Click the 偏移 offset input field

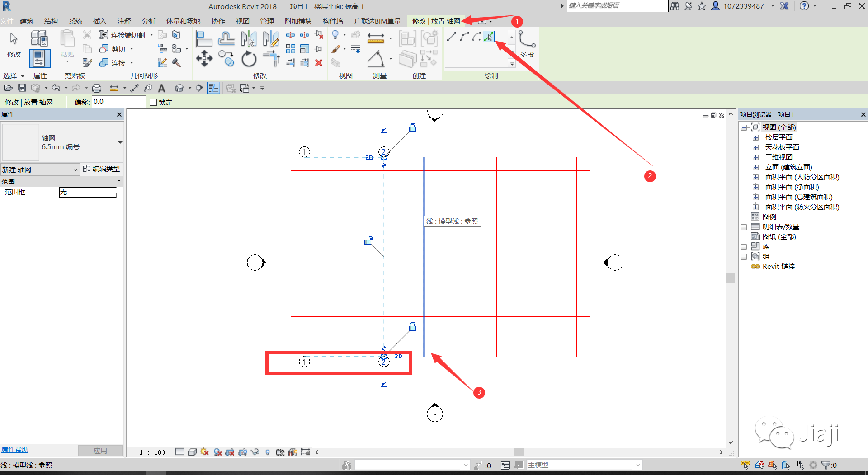[x=119, y=102]
